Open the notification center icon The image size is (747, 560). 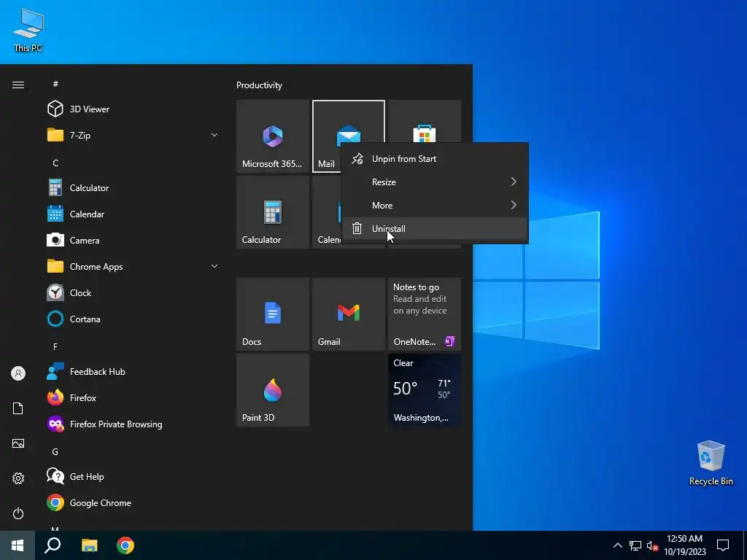pyautogui.click(x=723, y=545)
